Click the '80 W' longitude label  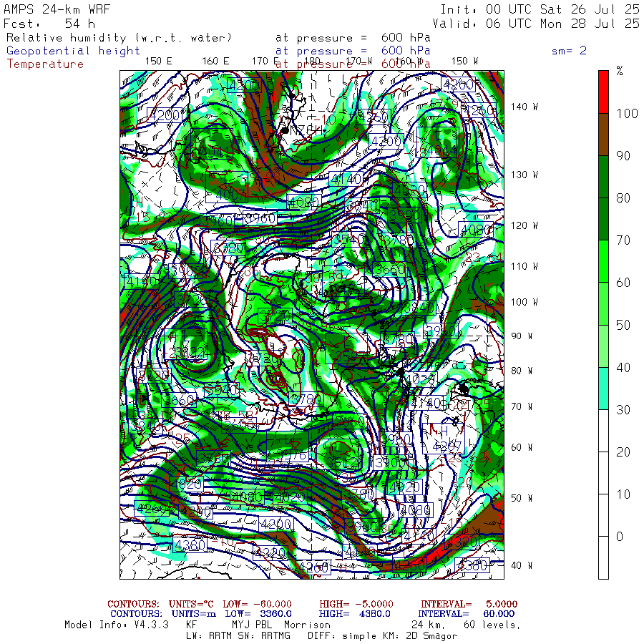tap(522, 371)
